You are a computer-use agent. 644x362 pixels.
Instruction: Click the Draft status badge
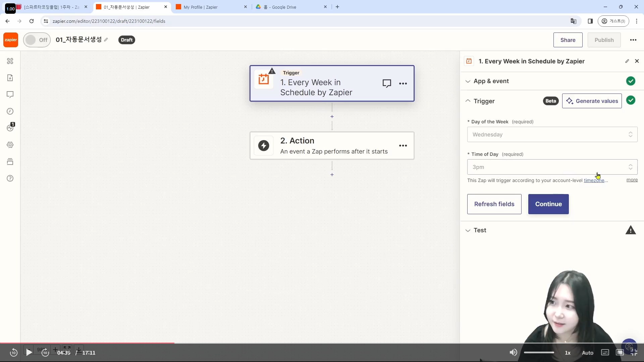tap(127, 40)
